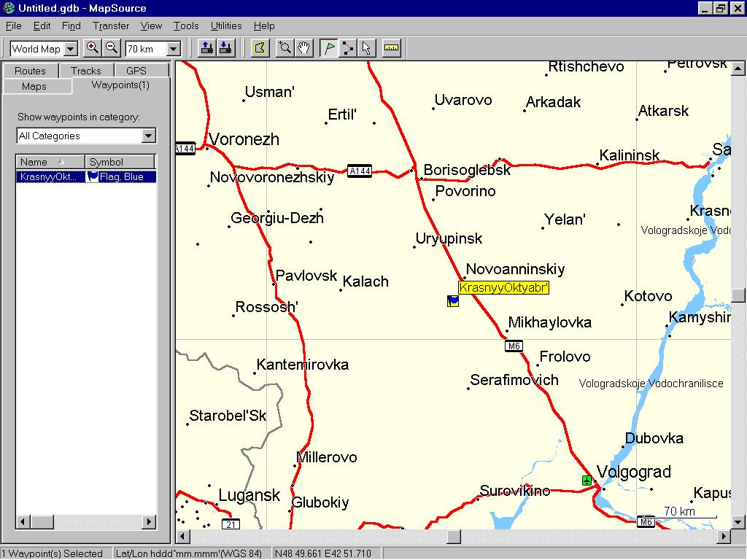Select the arrow Selection tool
The height and width of the screenshot is (560, 747).
[x=366, y=48]
